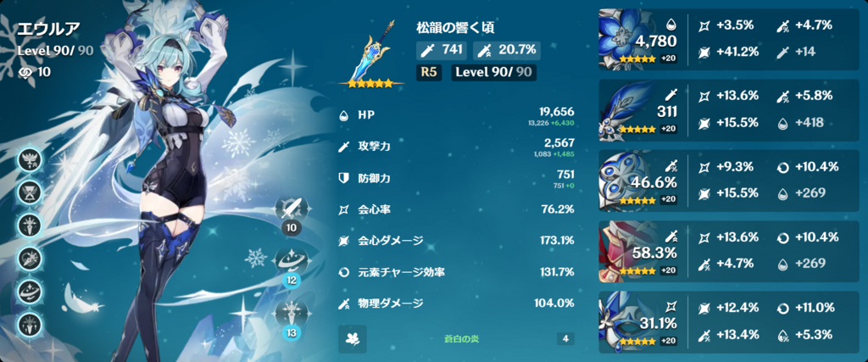Click the bottommost constellation icon
This screenshot has width=868, height=362.
tap(27, 325)
